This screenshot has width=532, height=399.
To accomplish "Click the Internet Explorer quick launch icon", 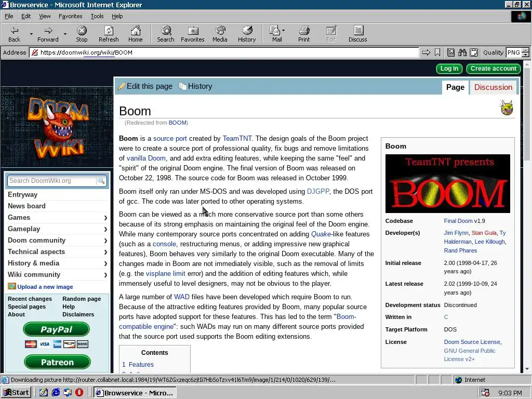I will pyautogui.click(x=56, y=393).
